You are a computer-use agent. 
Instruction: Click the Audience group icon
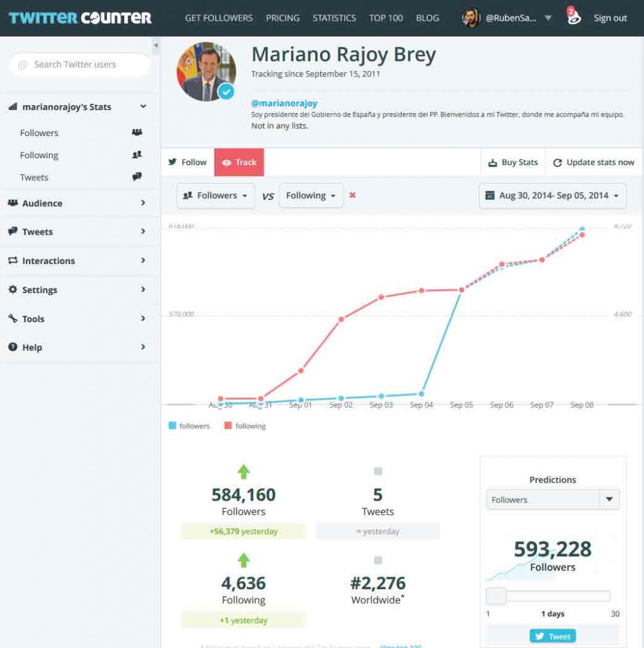click(13, 203)
